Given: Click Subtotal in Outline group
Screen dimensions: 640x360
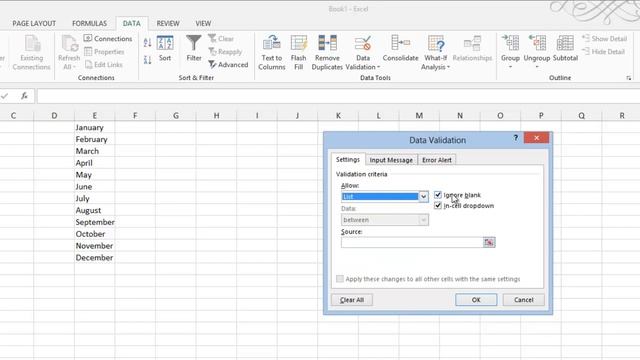Looking at the screenshot, I should (565, 49).
